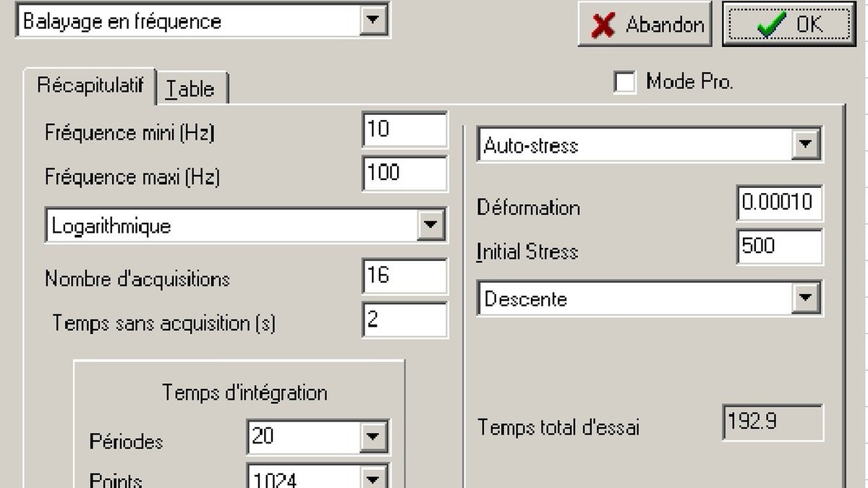Click the Temps sans acquisition (s) label
868x488 pixels.
point(164,323)
